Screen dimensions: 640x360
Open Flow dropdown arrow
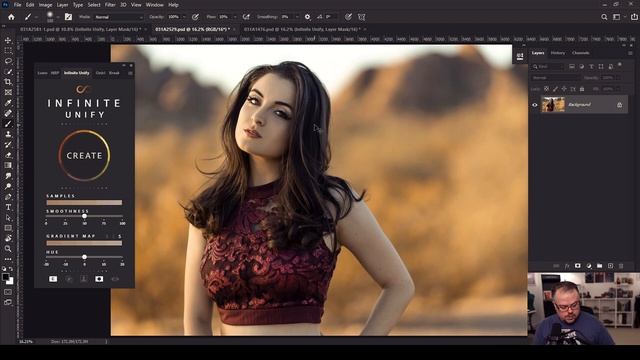pos(235,17)
